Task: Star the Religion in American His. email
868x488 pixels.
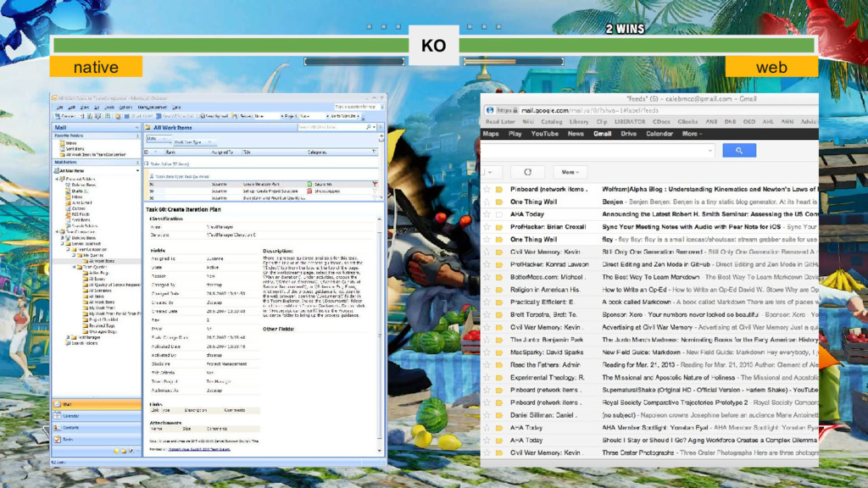Action: (487, 290)
